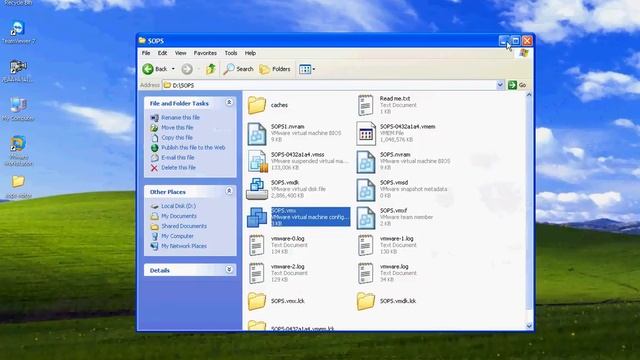Select the SOPS1.nvram BIOS file icon
The width and height of the screenshot is (640, 360).
point(257,133)
